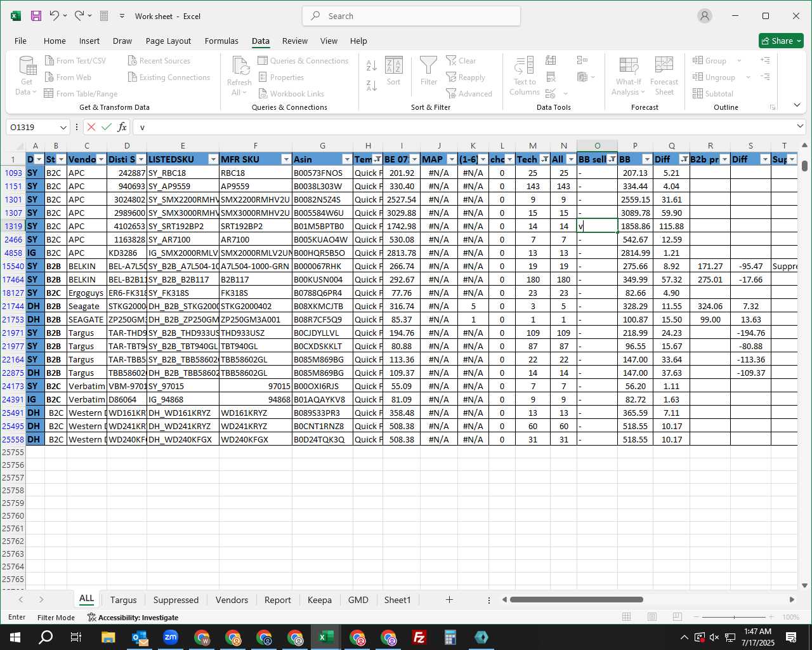Open the user account icon
This screenshot has height=650, width=812.
[705, 16]
